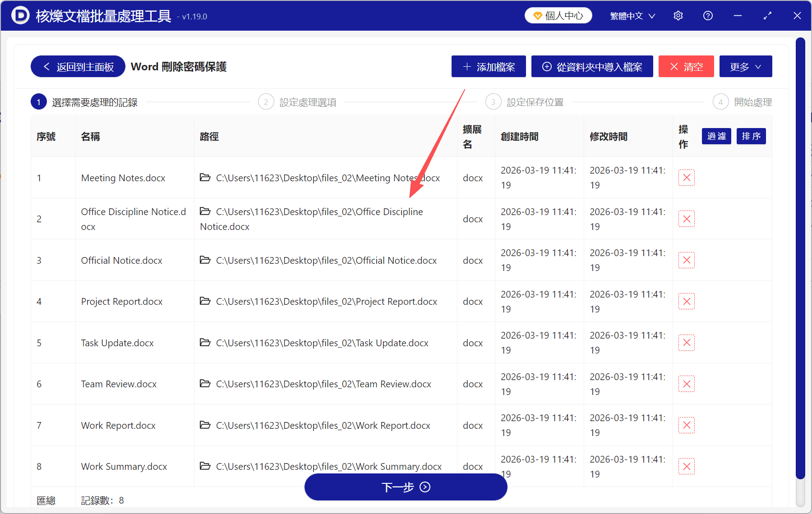Click 下一步 to proceed

[x=405, y=487]
